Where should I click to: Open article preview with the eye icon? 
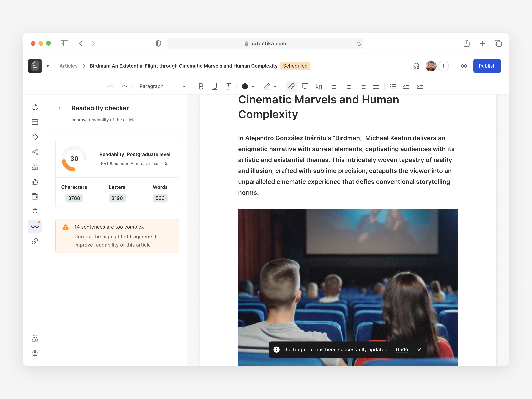(464, 66)
